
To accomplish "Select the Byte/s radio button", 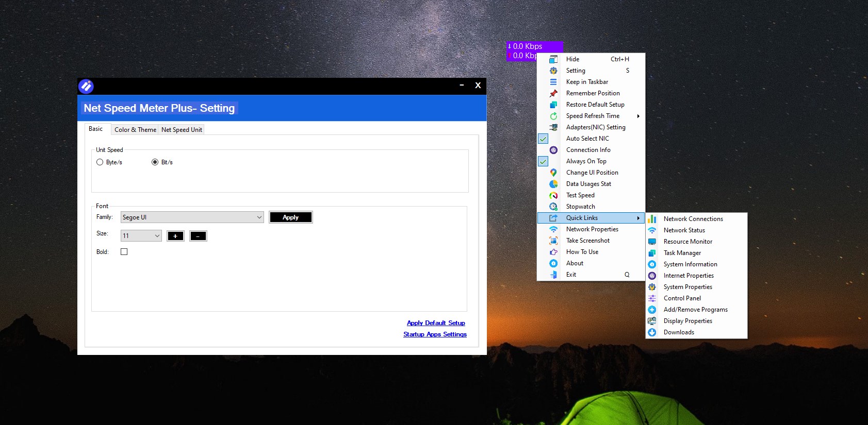I will 100,162.
